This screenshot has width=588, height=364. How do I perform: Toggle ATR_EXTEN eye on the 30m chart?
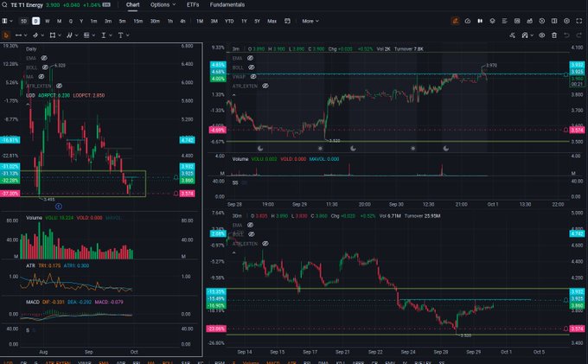[x=265, y=244]
